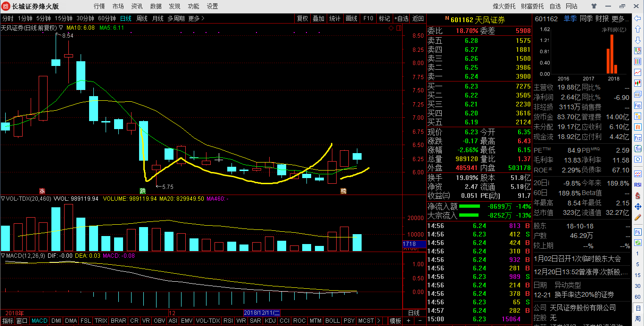Open 模板 template menu at bottom
The height and width of the screenshot is (326, 644).
pyautogui.click(x=395, y=321)
